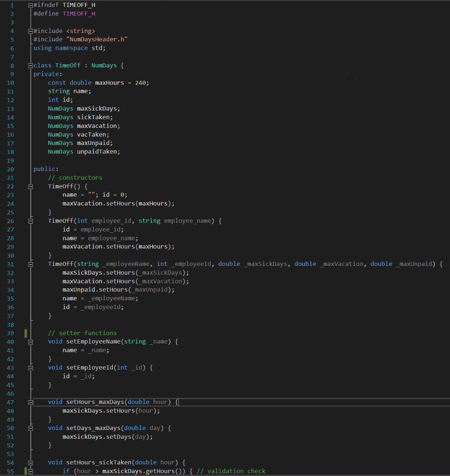Collapse the class TimeOff fold toggle
This screenshot has height=476, width=450.
click(x=31, y=66)
